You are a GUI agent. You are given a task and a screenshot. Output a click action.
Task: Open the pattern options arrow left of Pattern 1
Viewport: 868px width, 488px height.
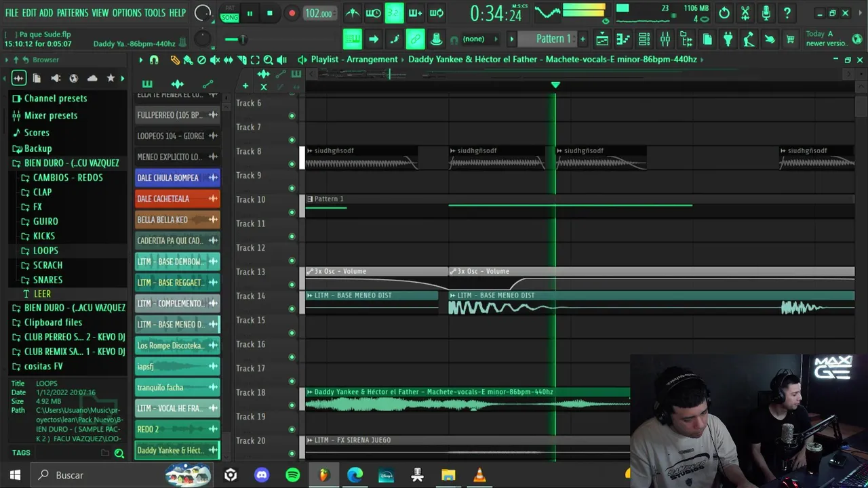pos(512,39)
